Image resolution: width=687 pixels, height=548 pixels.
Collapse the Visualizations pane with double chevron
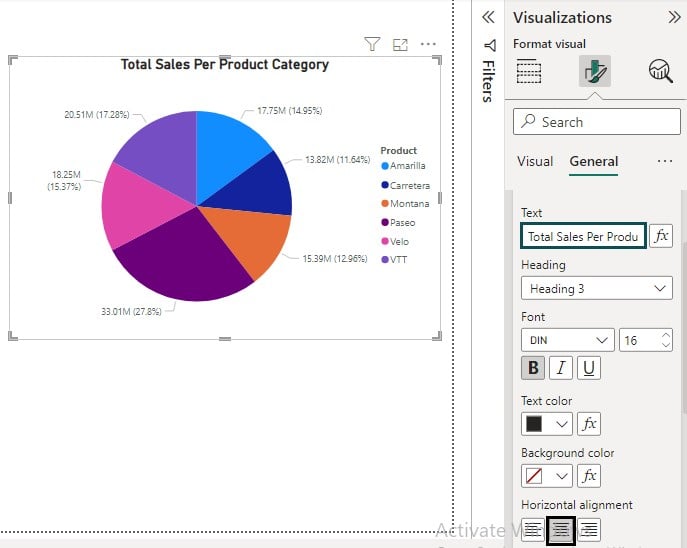(x=674, y=17)
